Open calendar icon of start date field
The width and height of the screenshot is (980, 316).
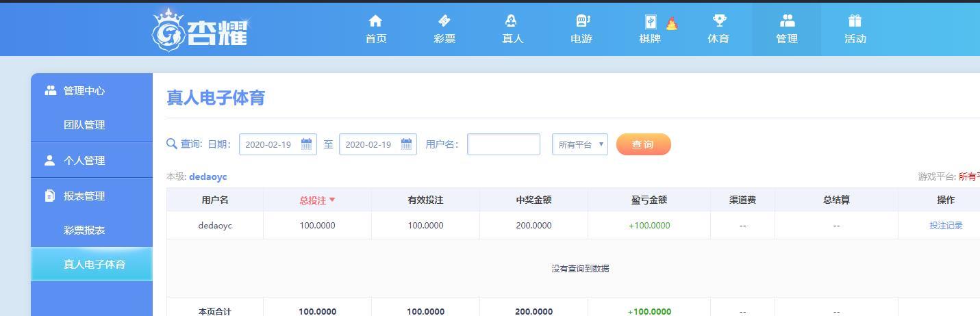306,144
